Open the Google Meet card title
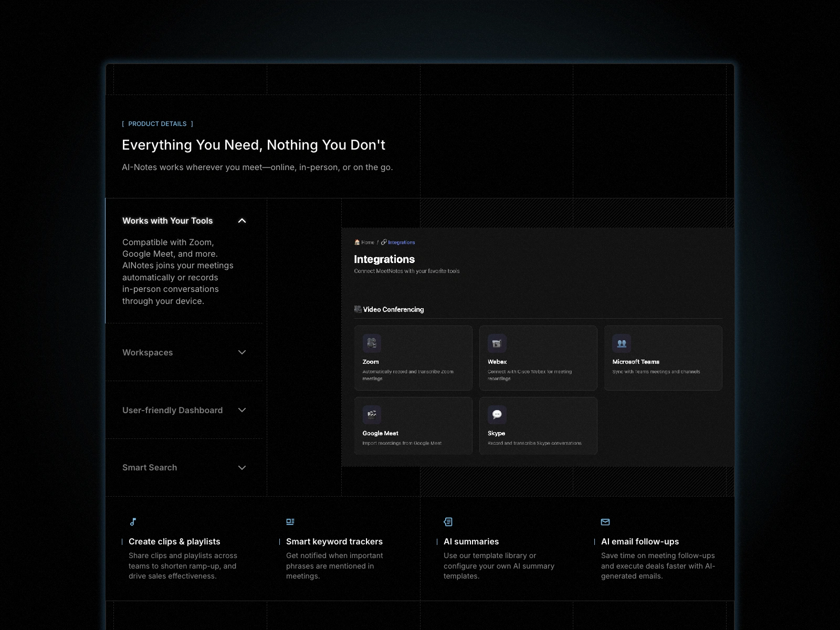This screenshot has width=840, height=630. [x=380, y=433]
